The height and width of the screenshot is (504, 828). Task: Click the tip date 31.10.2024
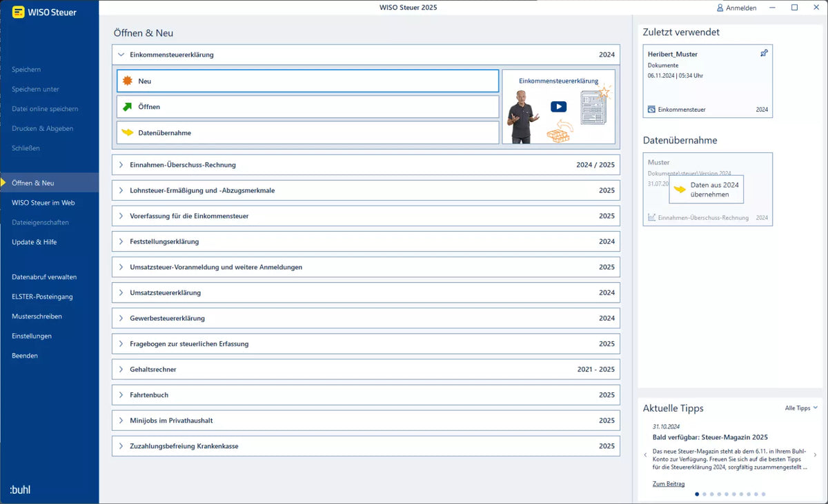pyautogui.click(x=667, y=426)
